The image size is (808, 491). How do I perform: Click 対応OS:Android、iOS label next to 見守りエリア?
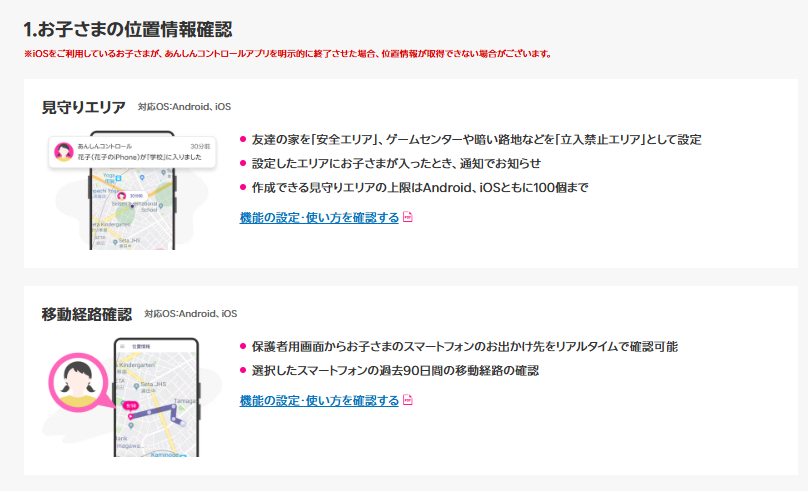point(184,107)
